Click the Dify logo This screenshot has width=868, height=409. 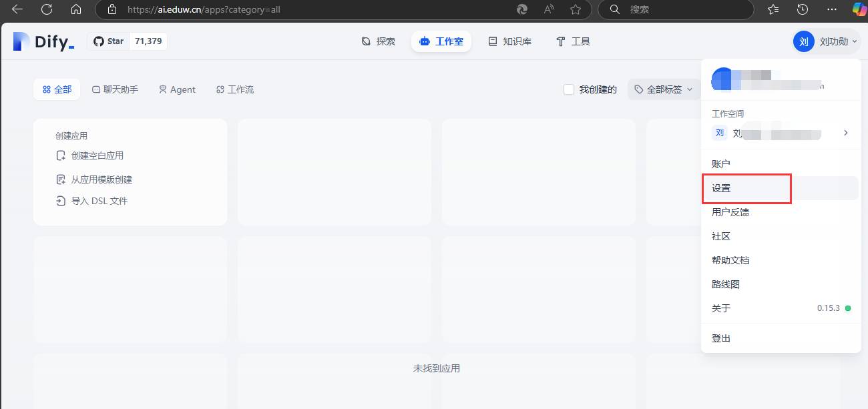pyautogui.click(x=43, y=42)
